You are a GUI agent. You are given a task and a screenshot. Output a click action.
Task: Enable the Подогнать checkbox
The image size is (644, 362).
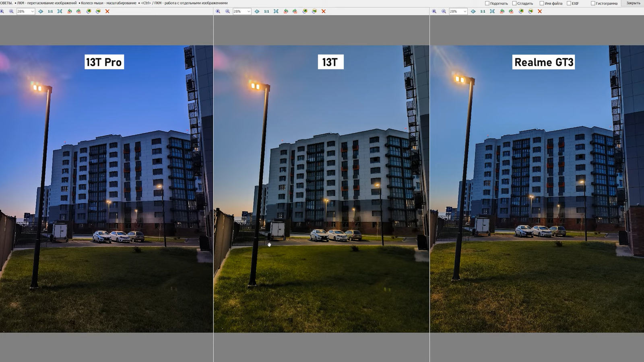pos(487,3)
